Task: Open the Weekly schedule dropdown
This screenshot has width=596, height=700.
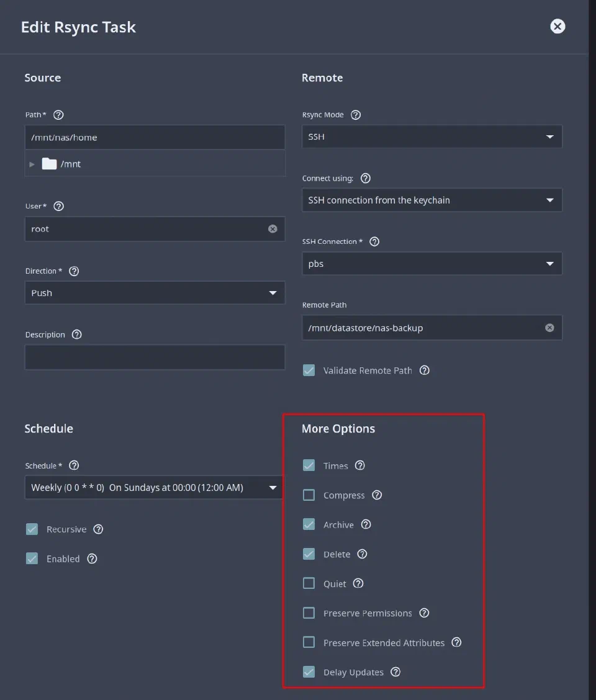Action: 154,488
